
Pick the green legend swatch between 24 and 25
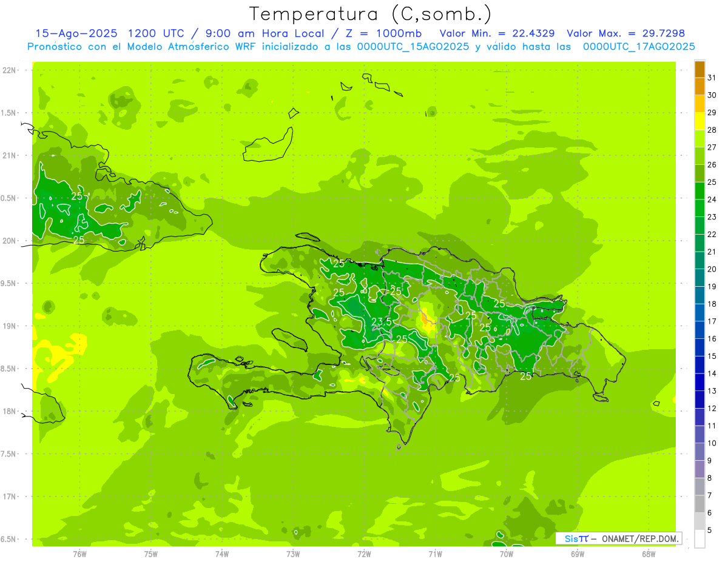tap(699, 190)
